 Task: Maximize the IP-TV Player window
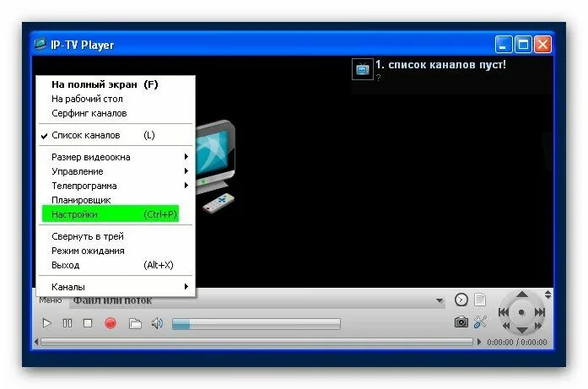click(523, 45)
